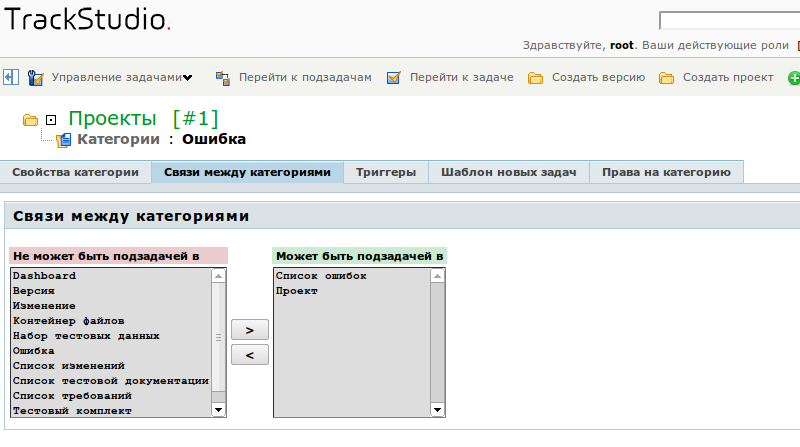Click the folder icon next to Проекты
Viewport: 800px width, 447px height.
pyautogui.click(x=30, y=120)
